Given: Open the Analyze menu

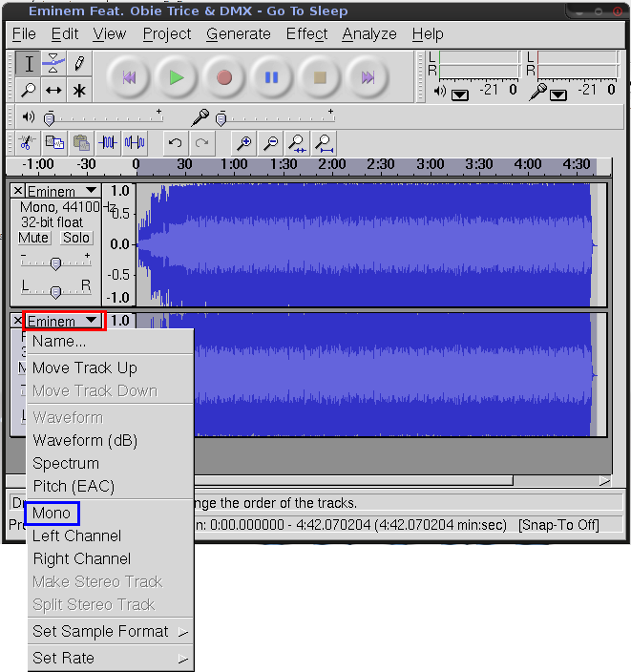Looking at the screenshot, I should point(369,33).
